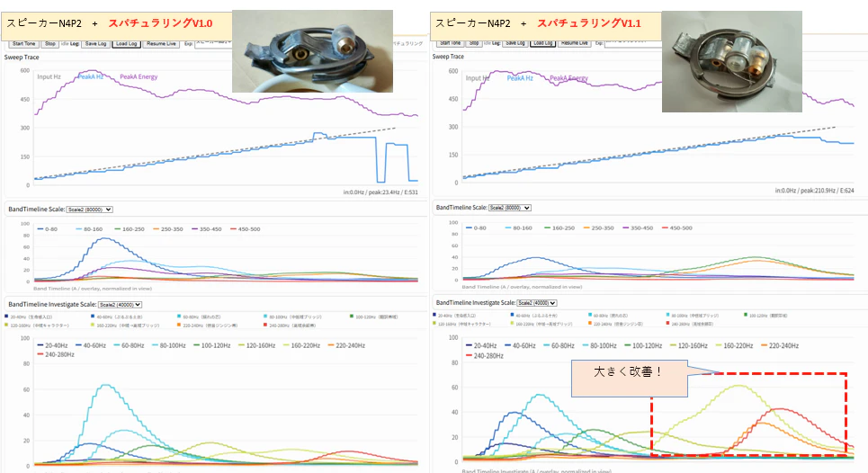The width and height of the screenshot is (868, 473).
Task: Toggle the 0-80 band legend in V1.1 panel
Action: (476, 228)
